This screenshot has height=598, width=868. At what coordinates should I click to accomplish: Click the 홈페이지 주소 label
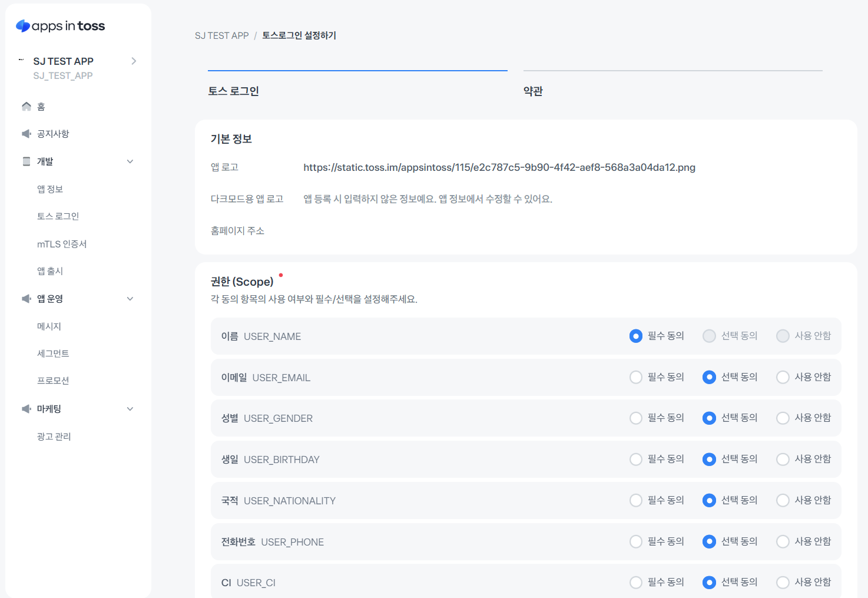237,231
